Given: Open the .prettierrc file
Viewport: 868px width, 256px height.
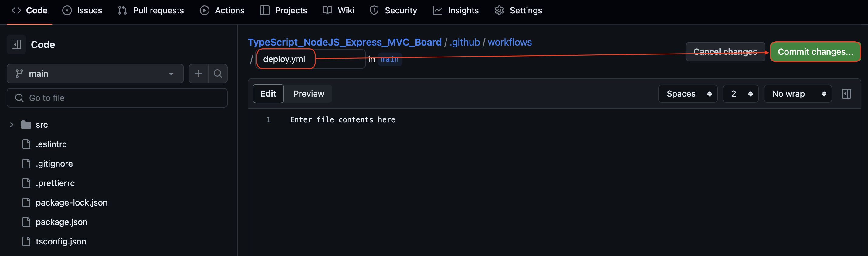Looking at the screenshot, I should (55, 183).
